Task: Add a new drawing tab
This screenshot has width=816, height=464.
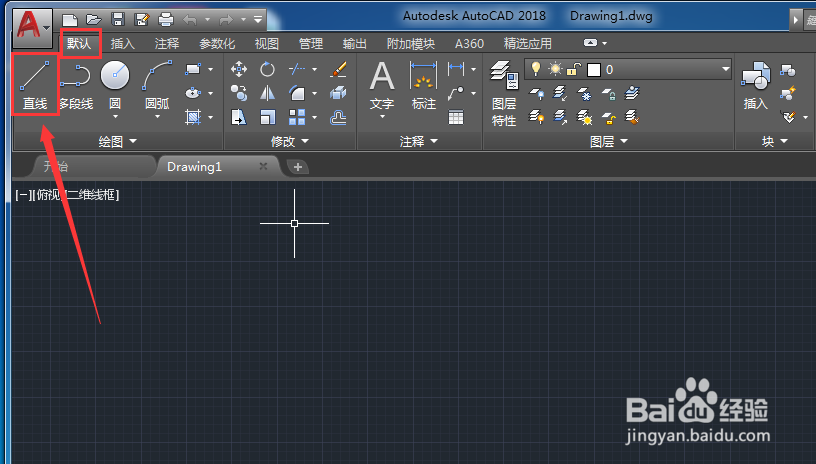Action: click(298, 167)
